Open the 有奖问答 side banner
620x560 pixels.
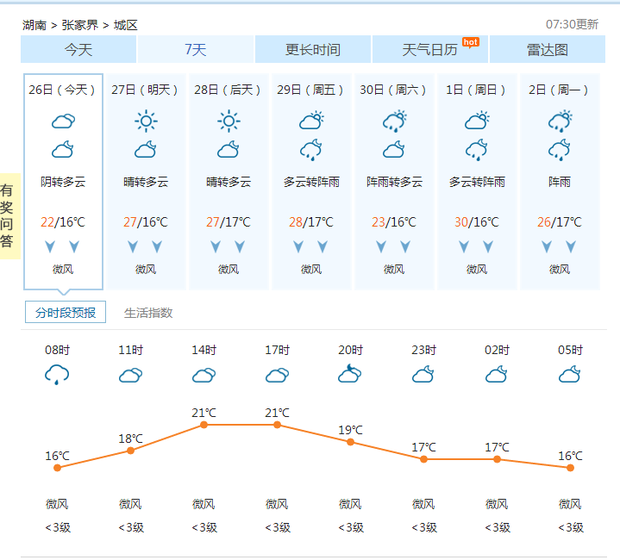(x=9, y=216)
